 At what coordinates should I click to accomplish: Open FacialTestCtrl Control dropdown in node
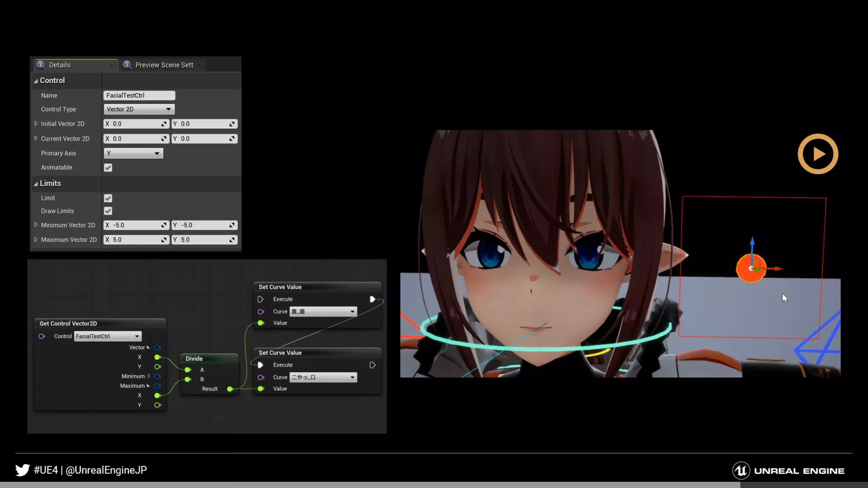[x=108, y=336]
